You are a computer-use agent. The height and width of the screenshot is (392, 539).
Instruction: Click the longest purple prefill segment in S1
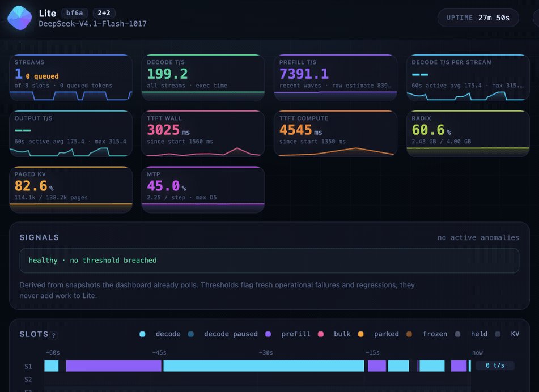pos(114,366)
